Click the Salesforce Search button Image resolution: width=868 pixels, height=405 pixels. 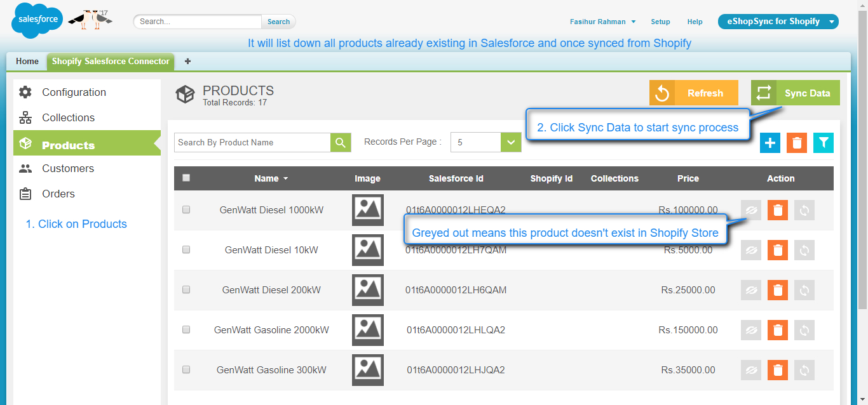[278, 22]
